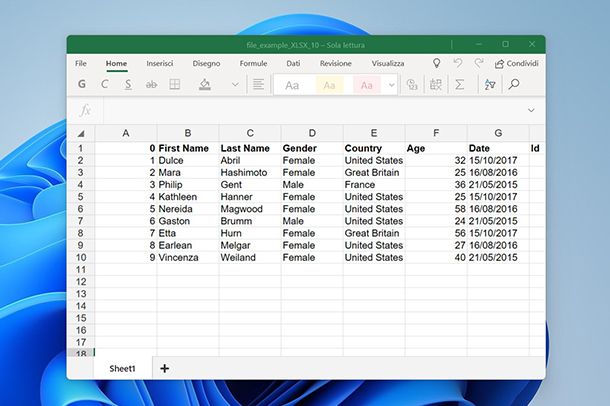Select the cell containing Kathleen

pyautogui.click(x=188, y=197)
